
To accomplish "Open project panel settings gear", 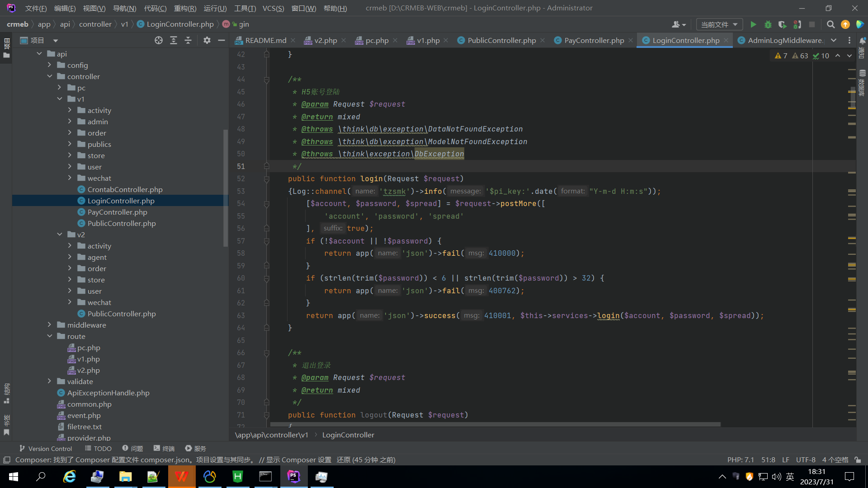I will click(x=207, y=40).
